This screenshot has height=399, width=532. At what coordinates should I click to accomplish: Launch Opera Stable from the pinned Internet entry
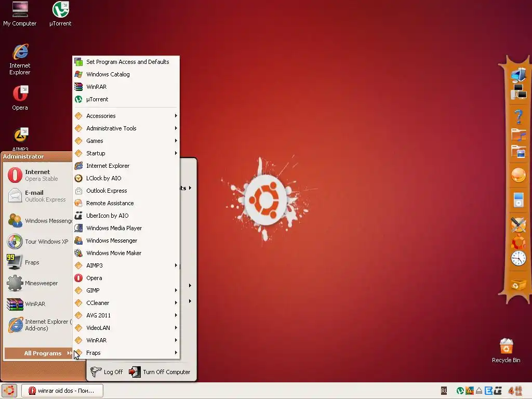tap(38, 175)
